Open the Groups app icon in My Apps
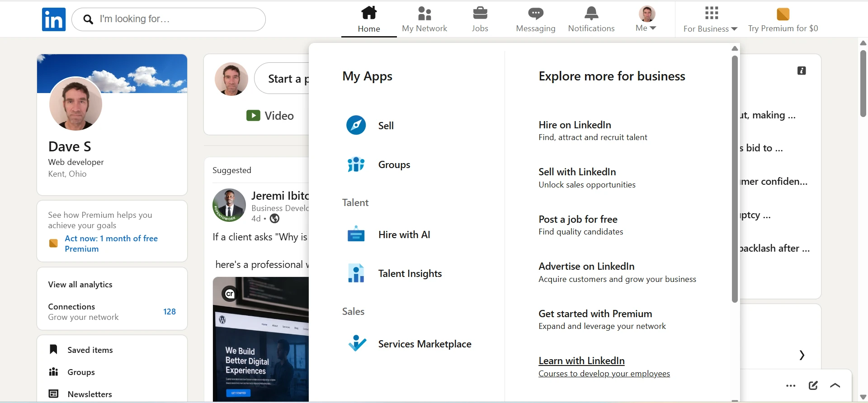 click(356, 164)
